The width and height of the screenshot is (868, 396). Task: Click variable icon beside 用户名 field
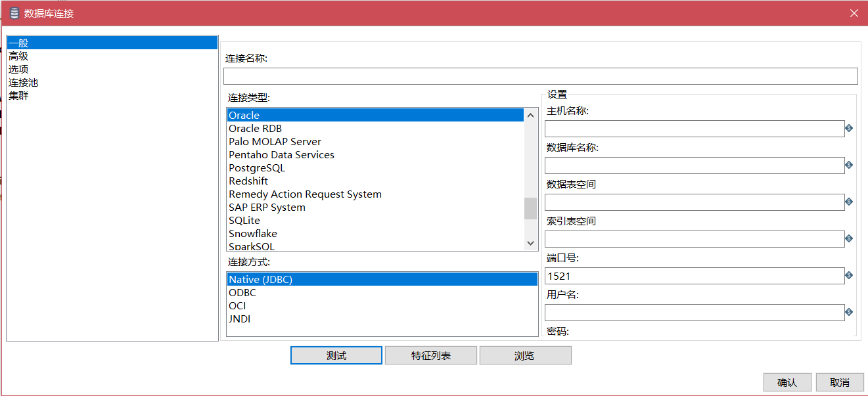pos(849,313)
